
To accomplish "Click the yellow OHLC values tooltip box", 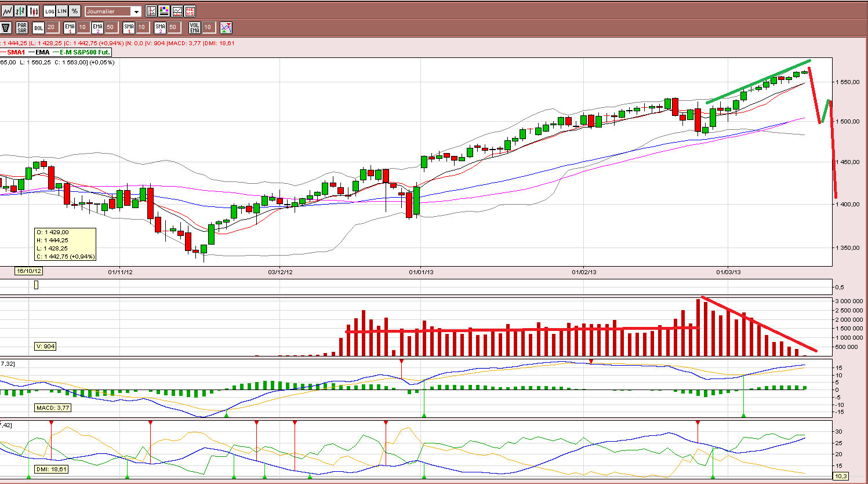I will point(65,244).
